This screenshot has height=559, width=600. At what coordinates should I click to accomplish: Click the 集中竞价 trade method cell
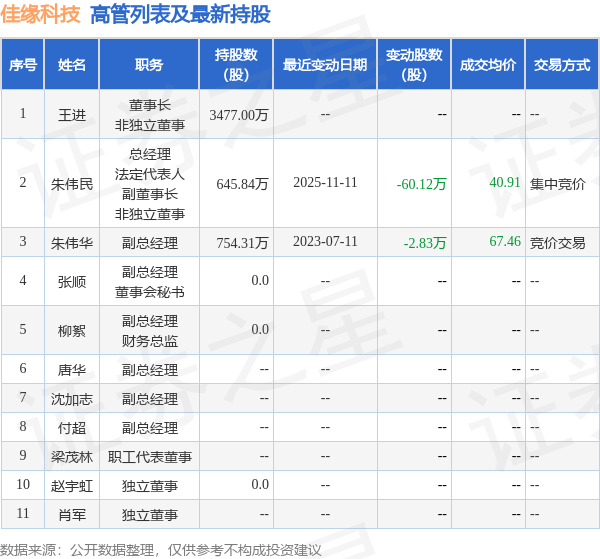pyautogui.click(x=557, y=184)
